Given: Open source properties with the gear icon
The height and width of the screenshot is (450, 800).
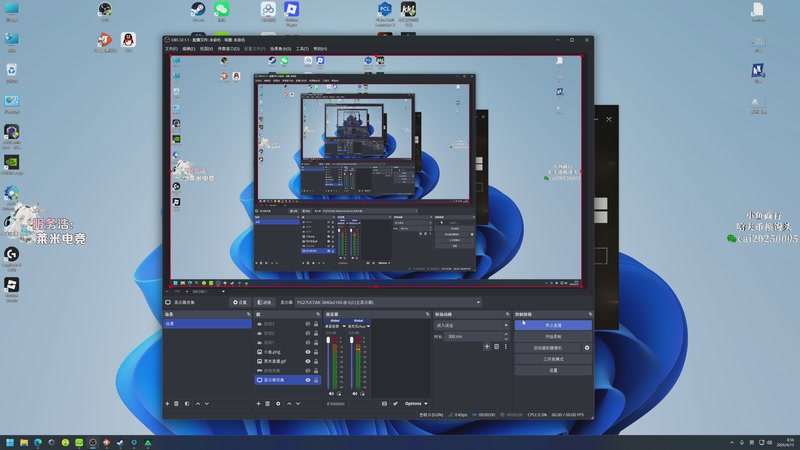Looking at the screenshot, I should [279, 404].
